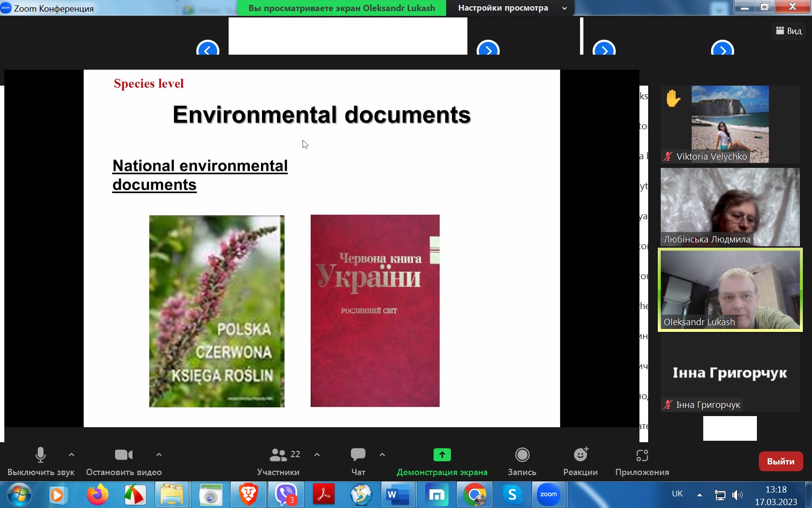Go to previous page using left blue arrow
The image size is (812, 508).
coord(208,48)
